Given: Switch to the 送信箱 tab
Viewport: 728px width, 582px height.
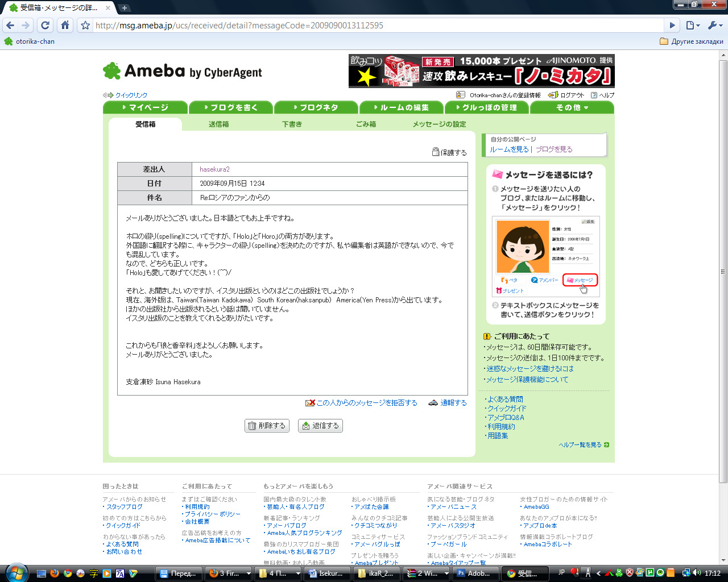Looking at the screenshot, I should click(x=218, y=124).
